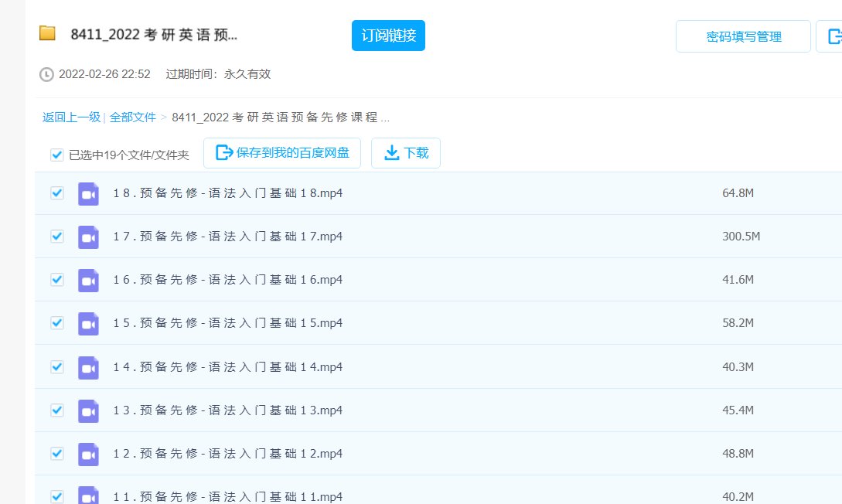Click the video icon beside 预备先修-语法入门基础18.mp4
This screenshot has height=504, width=842.
tap(88, 193)
